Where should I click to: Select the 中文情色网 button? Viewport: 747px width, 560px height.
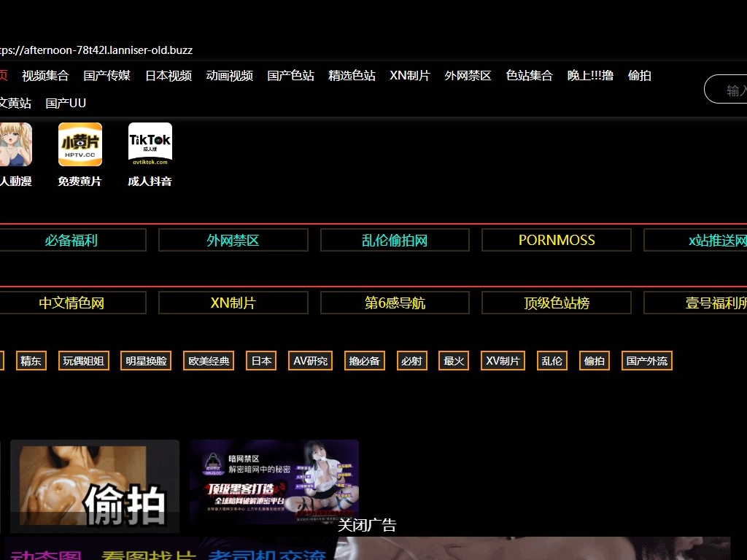point(71,303)
